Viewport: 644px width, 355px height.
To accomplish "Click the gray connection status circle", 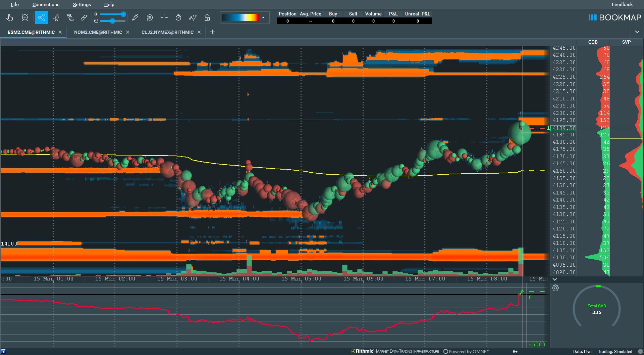I will 640,352.
